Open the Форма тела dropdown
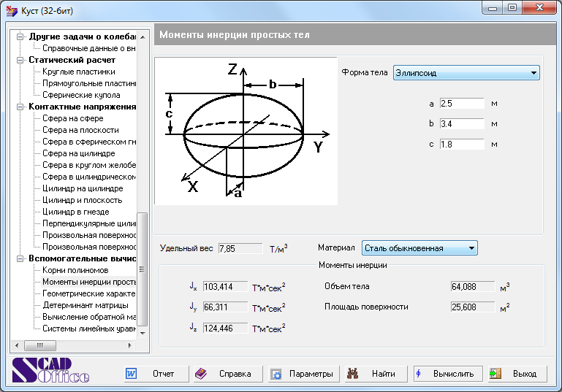Screen dimensions: 562x392 pos(534,73)
